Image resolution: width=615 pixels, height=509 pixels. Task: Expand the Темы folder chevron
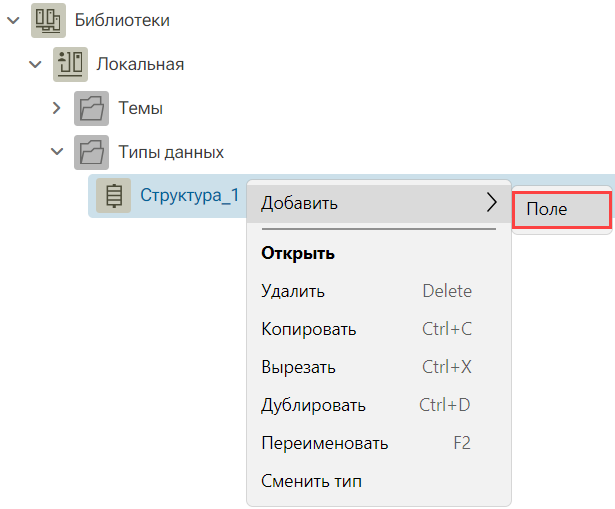tap(57, 108)
